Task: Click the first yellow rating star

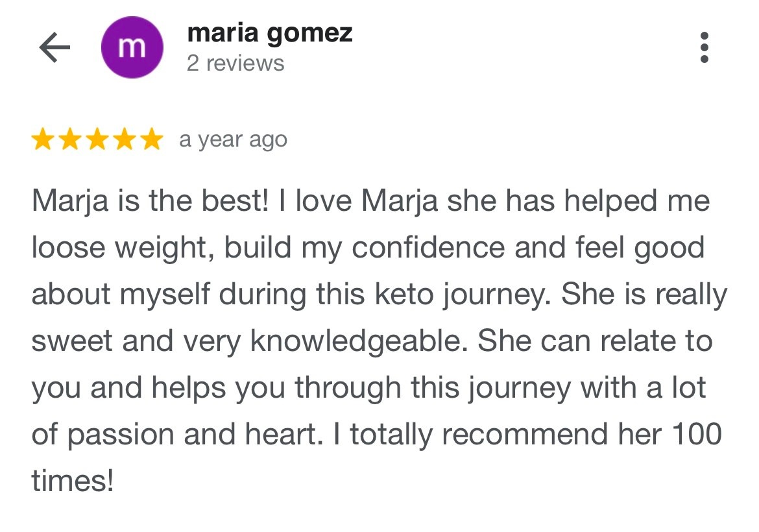Action: pos(43,139)
